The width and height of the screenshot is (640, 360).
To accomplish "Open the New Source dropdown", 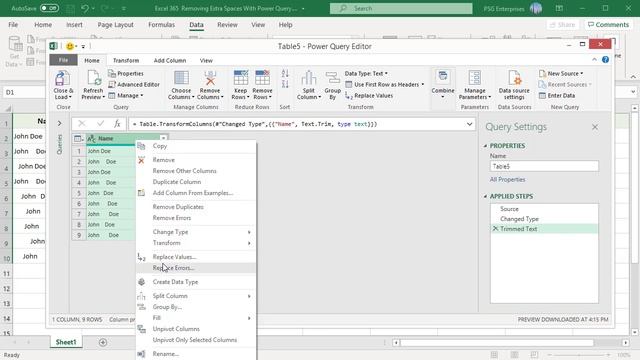I will 561,73.
